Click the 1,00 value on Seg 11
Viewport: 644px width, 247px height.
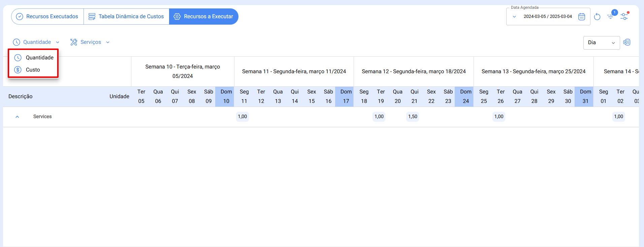[243, 117]
